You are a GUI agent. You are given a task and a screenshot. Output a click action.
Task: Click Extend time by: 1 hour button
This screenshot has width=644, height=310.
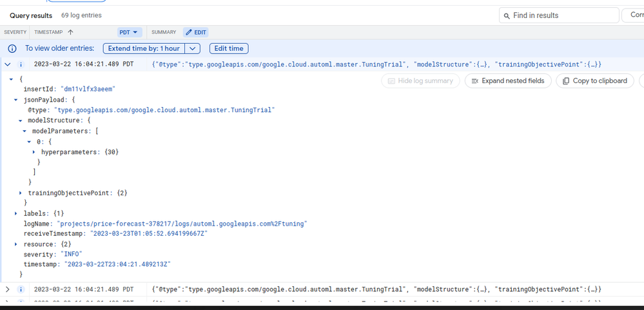[x=144, y=48]
